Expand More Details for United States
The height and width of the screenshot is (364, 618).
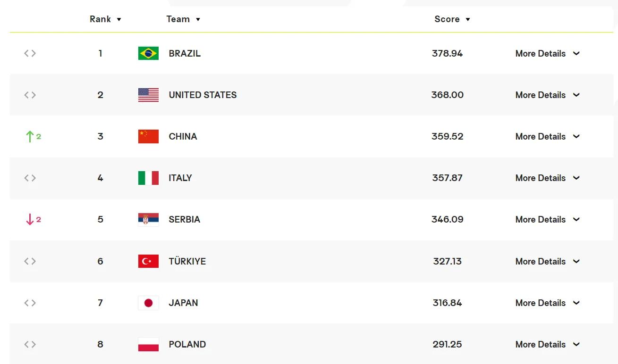pos(547,95)
